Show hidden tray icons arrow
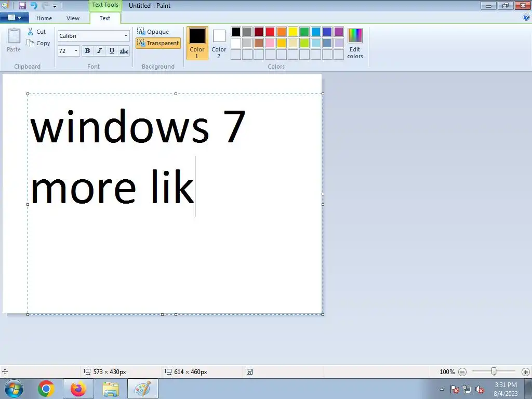532x399 pixels. pyautogui.click(x=442, y=389)
